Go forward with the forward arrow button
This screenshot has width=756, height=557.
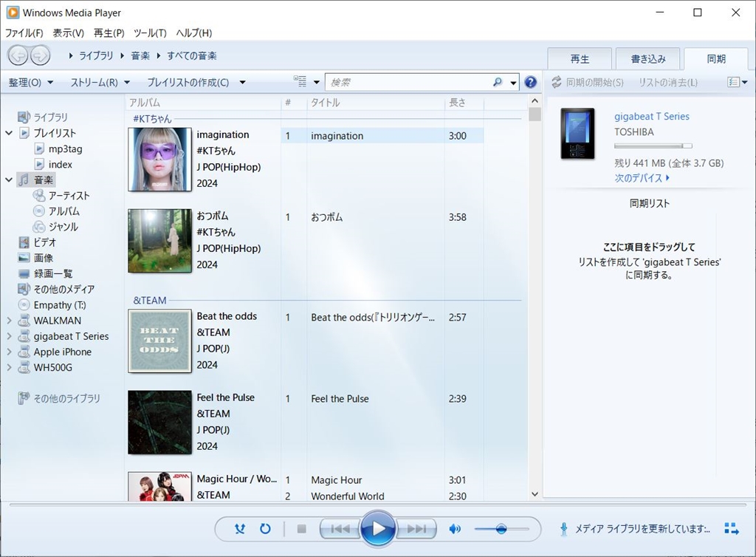coord(40,56)
